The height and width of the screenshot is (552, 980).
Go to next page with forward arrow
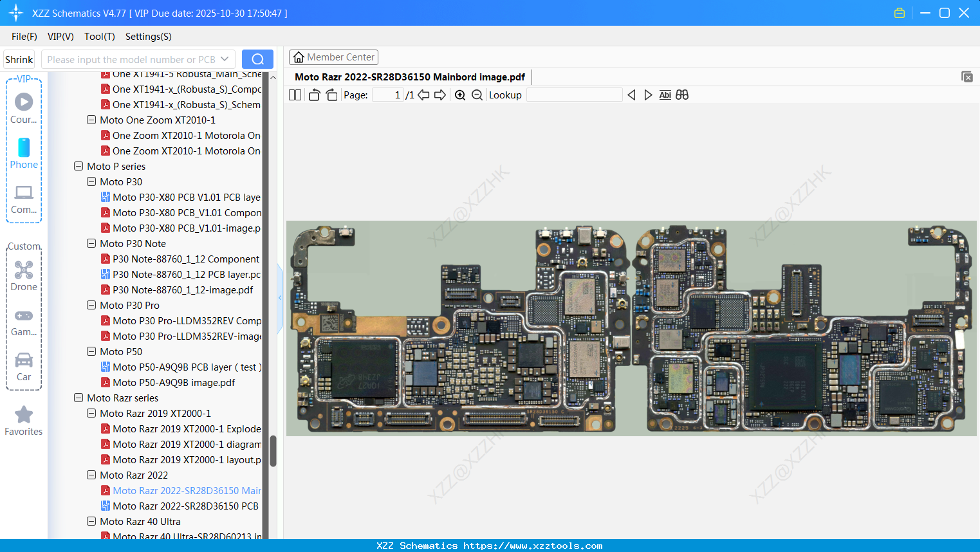click(x=440, y=95)
